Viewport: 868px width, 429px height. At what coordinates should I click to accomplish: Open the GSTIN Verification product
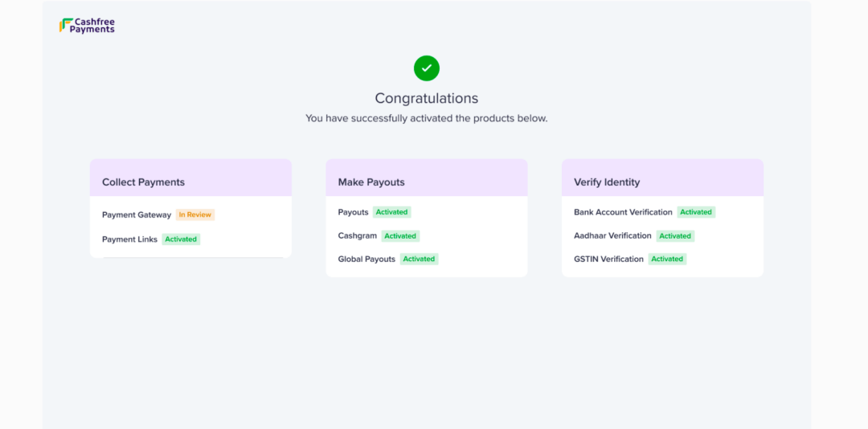[x=608, y=259]
